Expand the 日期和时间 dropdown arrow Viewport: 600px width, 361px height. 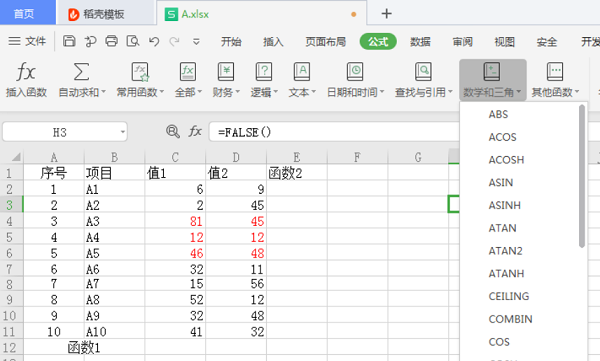tap(382, 92)
